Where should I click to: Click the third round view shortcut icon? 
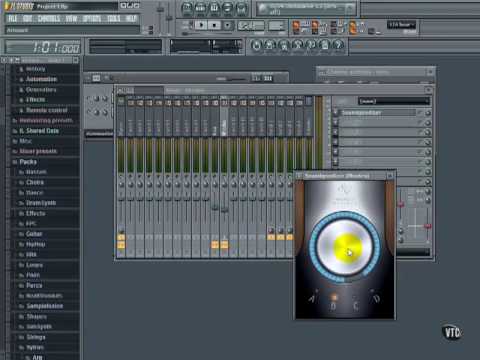214,8
